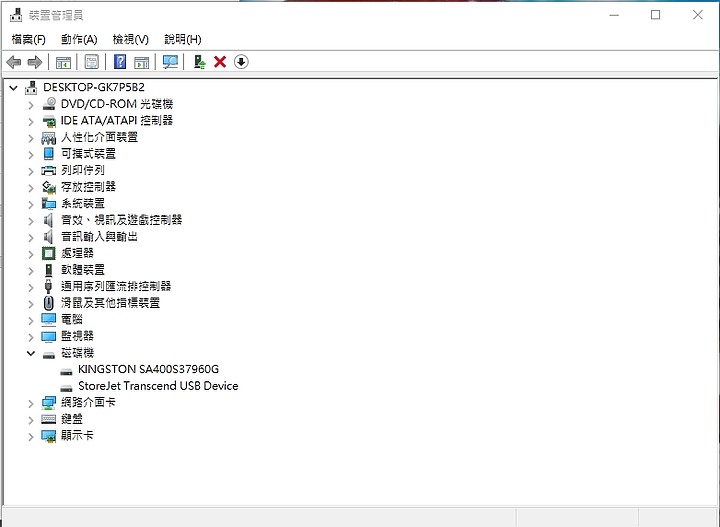Expand the 音效、視訊及遊戲控制器 node
This screenshot has width=720, height=527.
tap(31, 221)
